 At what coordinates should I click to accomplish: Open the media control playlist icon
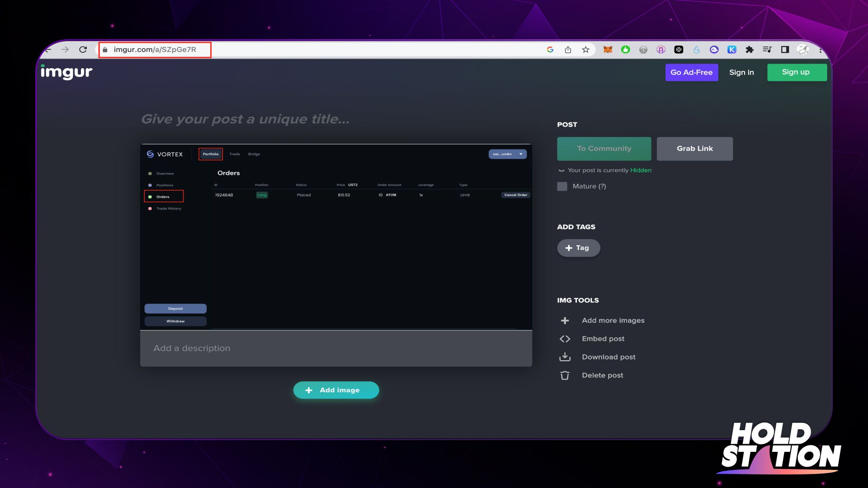(767, 50)
